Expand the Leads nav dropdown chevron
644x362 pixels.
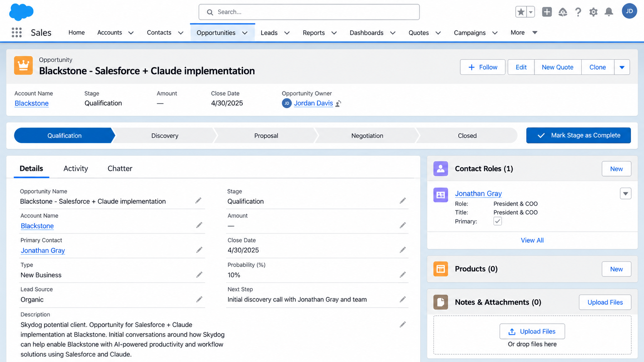coord(287,33)
